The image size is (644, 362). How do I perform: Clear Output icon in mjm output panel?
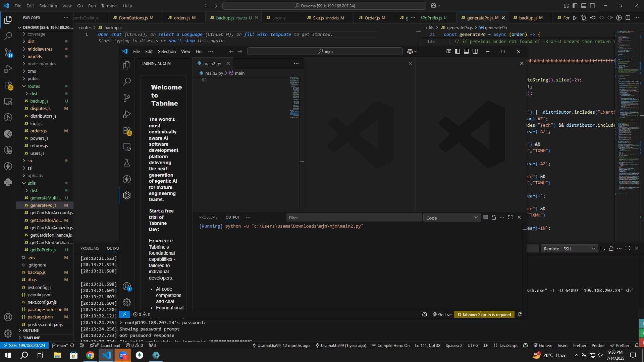(485, 218)
